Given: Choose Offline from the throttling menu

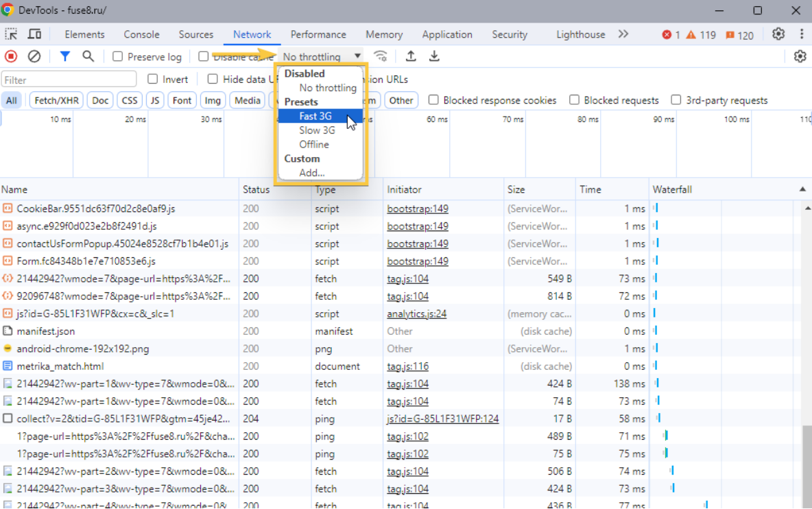Looking at the screenshot, I should click(314, 145).
